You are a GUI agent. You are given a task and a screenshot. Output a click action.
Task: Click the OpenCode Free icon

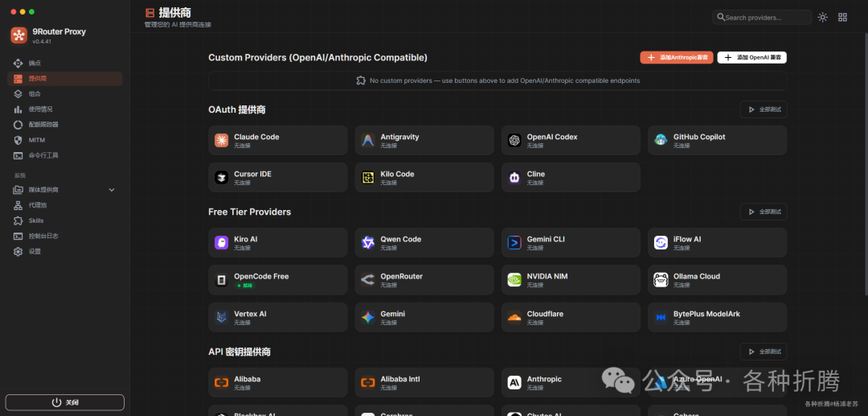click(x=222, y=280)
